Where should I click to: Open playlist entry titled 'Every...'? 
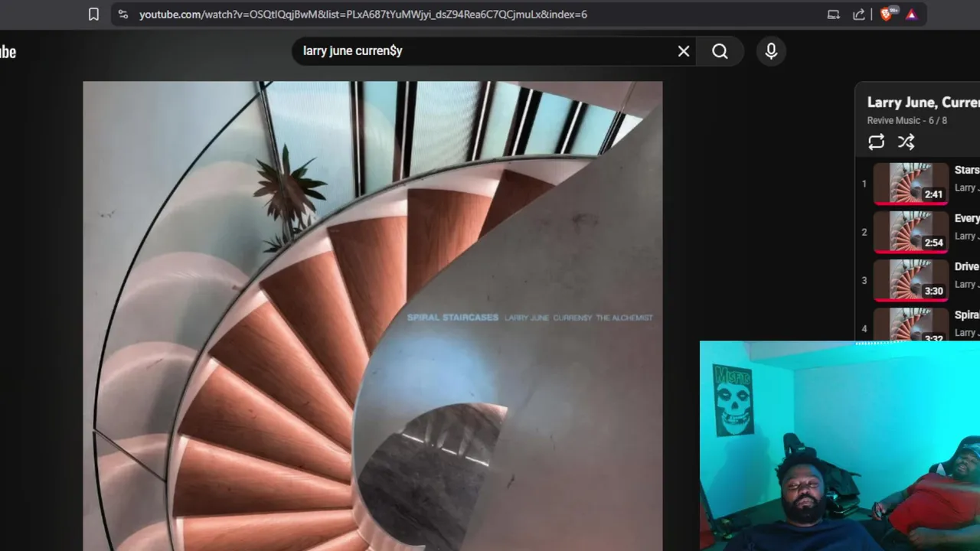[967, 218]
